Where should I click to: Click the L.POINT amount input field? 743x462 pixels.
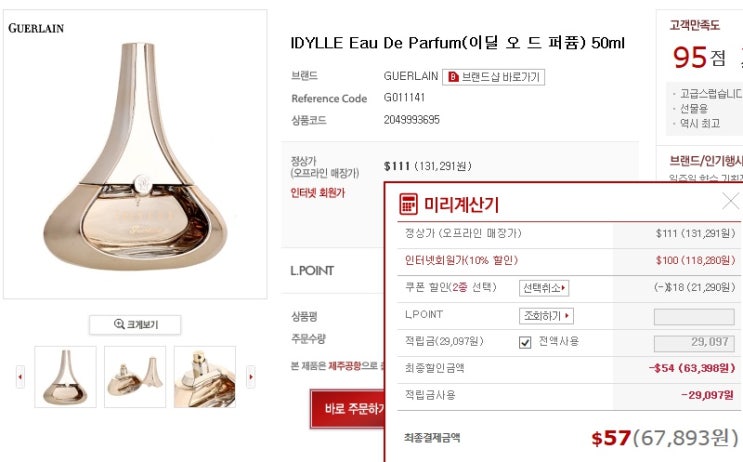pos(694,317)
